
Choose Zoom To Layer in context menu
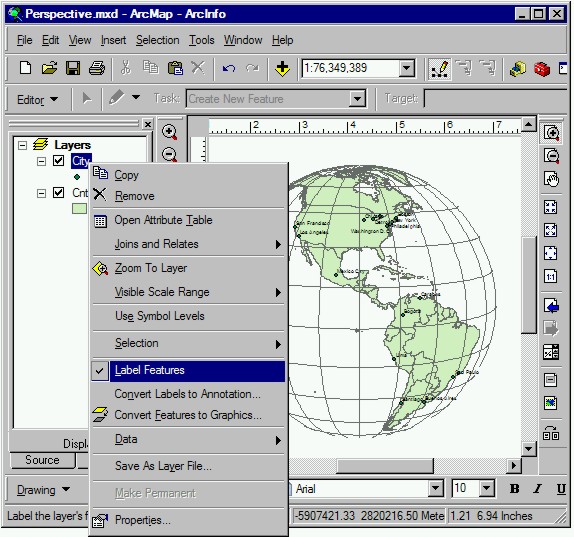188,268
